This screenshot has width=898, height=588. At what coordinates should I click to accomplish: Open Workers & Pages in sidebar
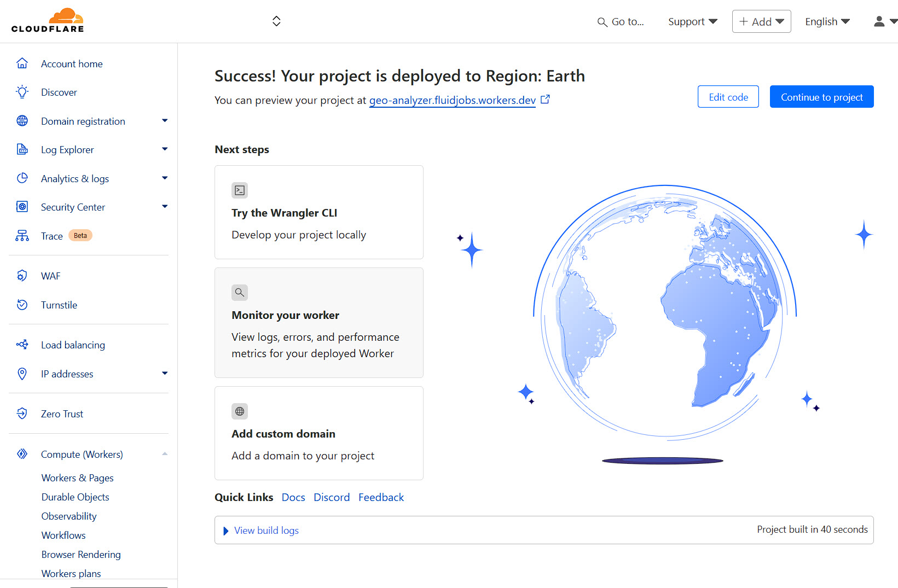tap(77, 478)
